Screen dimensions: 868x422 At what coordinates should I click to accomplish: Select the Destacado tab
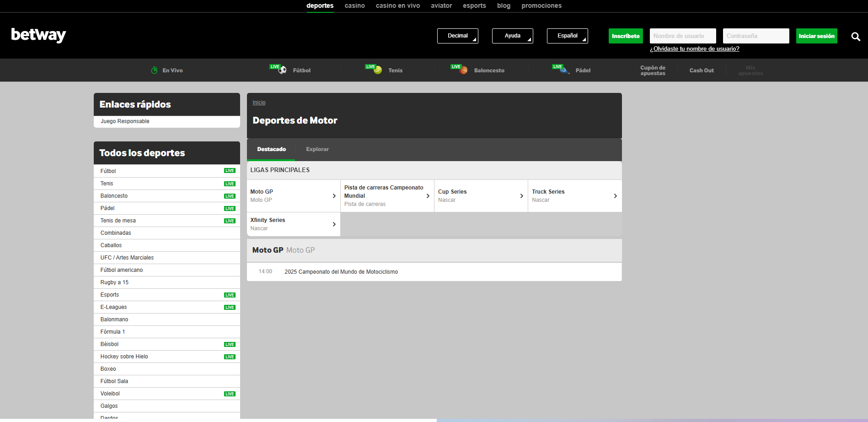pos(272,149)
